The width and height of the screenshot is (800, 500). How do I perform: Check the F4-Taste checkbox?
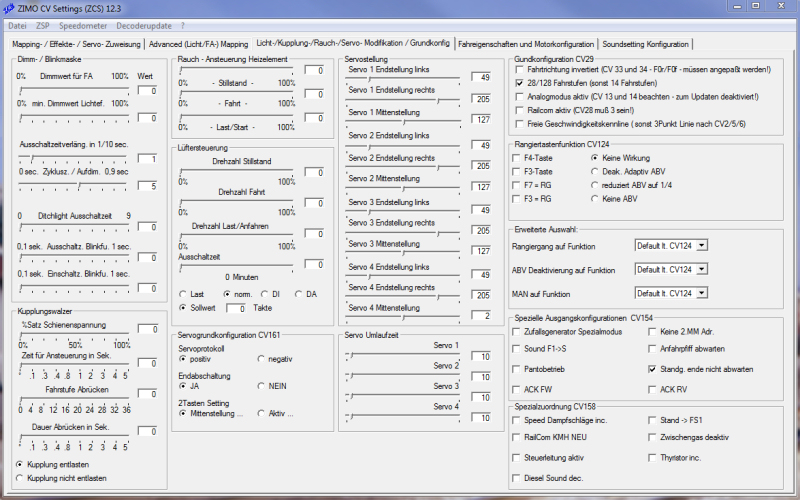[x=516, y=158]
